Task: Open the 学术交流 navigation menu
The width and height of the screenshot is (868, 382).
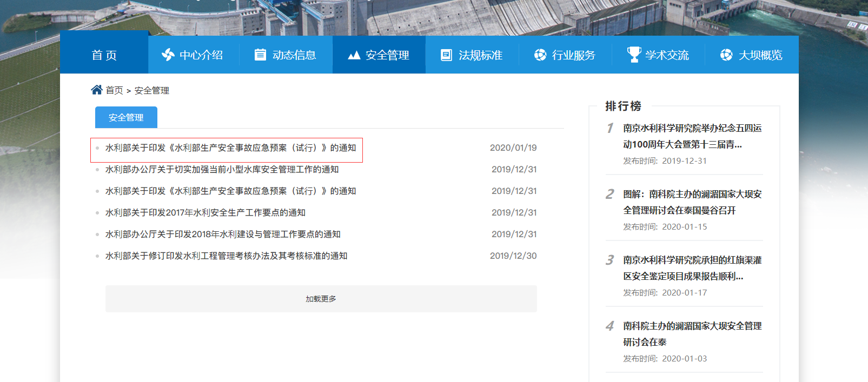Action: pyautogui.click(x=667, y=55)
